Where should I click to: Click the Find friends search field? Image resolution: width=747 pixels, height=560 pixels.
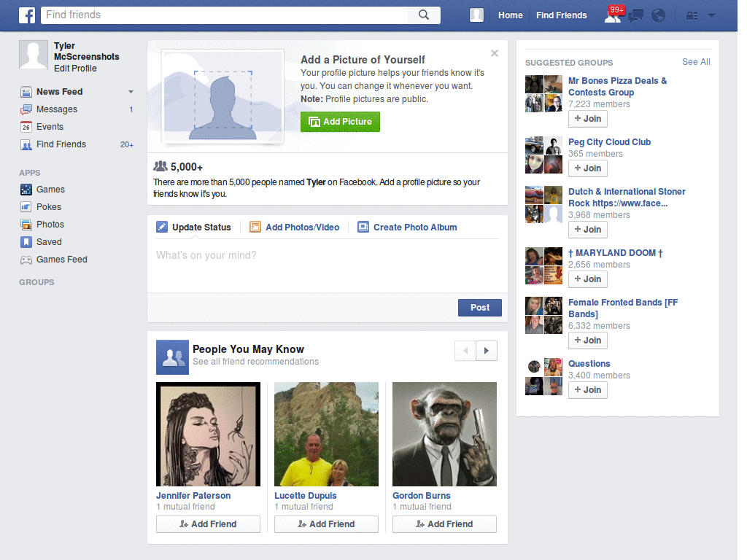[224, 15]
